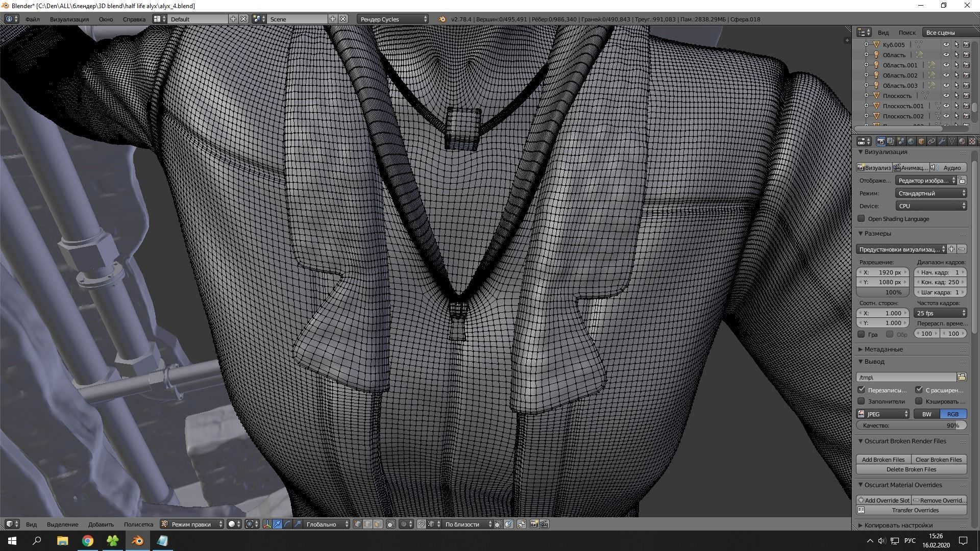Uncheck С расширен... (file extensions) checkbox
980x551 pixels.
coord(919,390)
